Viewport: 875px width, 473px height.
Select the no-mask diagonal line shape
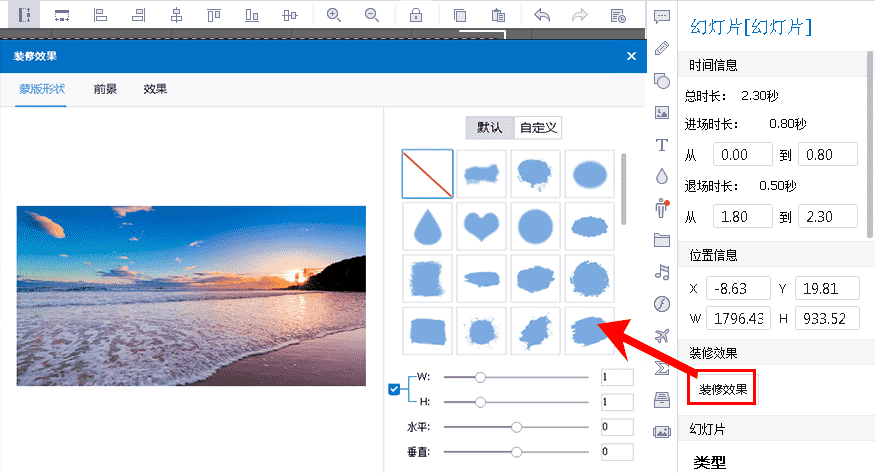427,174
